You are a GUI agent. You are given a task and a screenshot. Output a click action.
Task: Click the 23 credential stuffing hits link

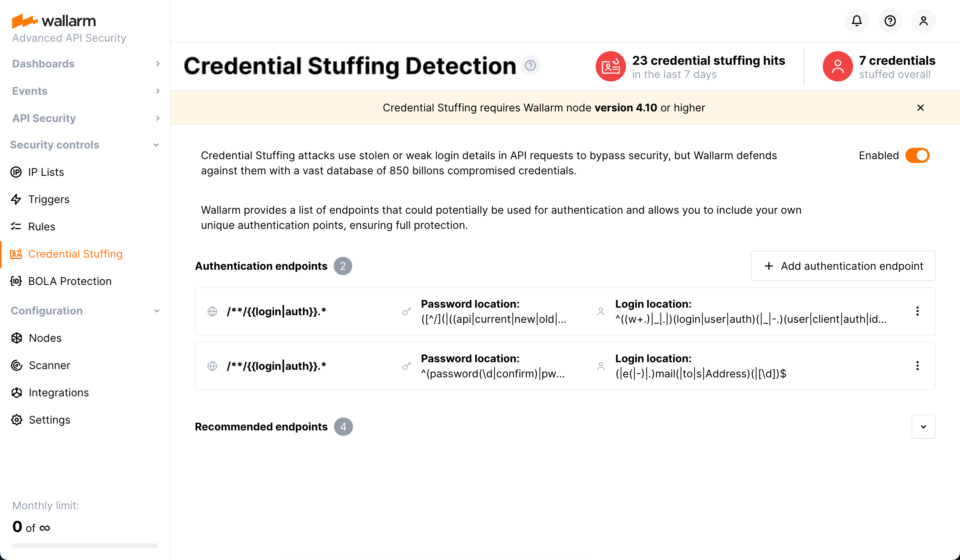(709, 60)
